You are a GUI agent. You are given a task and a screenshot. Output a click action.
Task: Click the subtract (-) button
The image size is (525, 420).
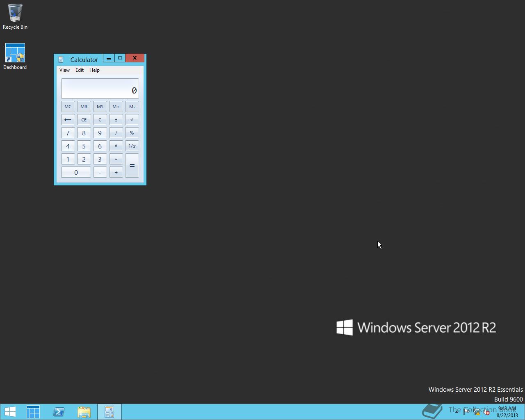[116, 159]
